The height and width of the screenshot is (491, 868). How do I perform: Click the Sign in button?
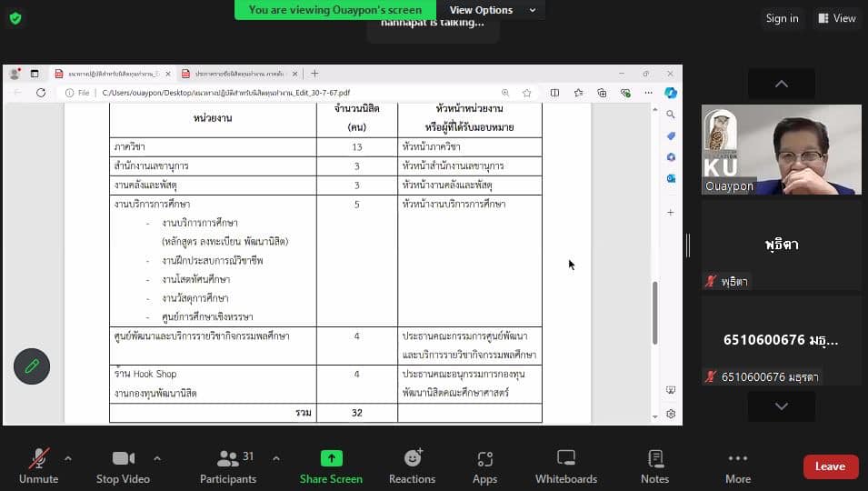point(783,18)
